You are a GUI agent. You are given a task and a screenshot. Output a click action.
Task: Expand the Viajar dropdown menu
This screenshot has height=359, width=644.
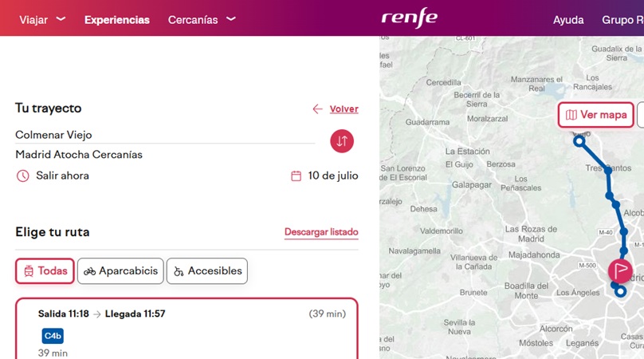42,20
